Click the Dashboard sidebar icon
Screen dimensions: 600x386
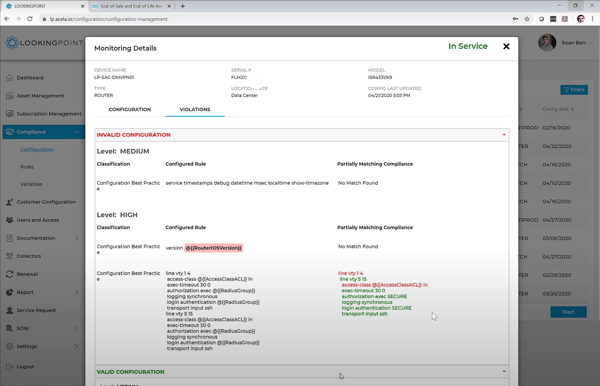tap(10, 78)
